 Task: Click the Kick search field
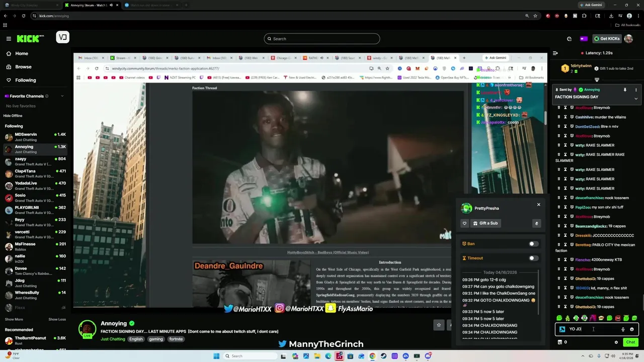[x=322, y=39]
